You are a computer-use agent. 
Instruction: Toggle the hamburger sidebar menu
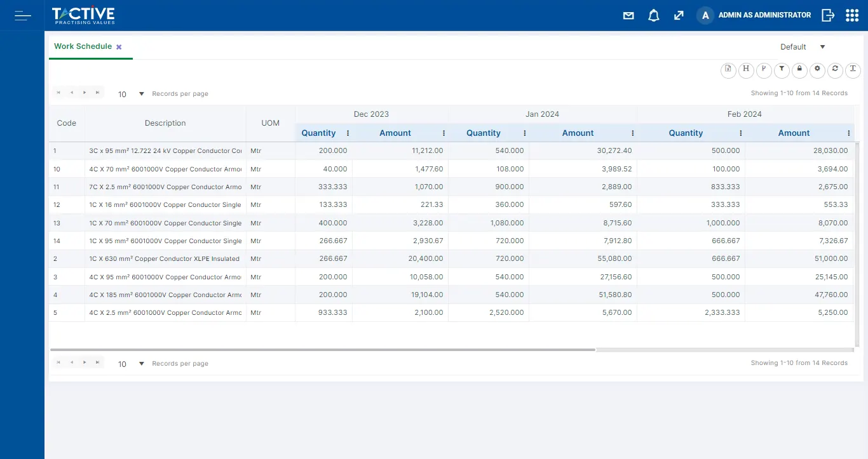pyautogui.click(x=23, y=16)
